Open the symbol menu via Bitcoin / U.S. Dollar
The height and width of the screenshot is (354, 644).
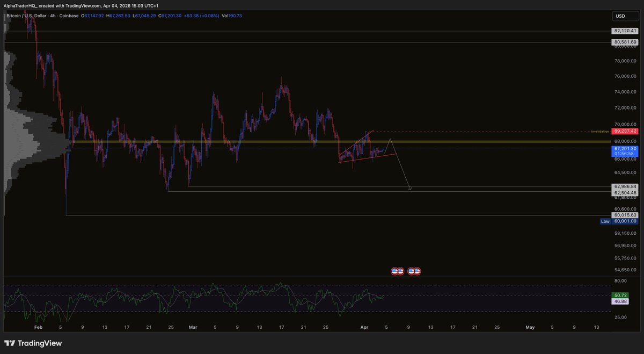pyautogui.click(x=27, y=16)
